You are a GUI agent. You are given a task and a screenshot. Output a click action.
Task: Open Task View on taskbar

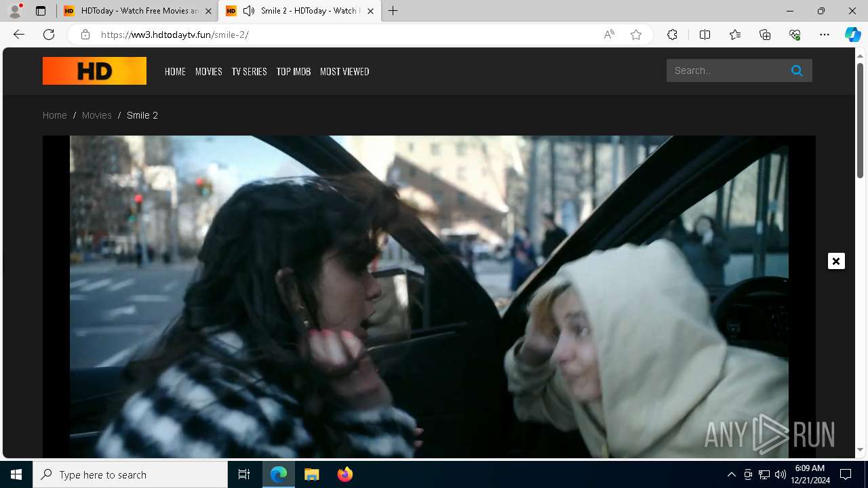coord(244,474)
